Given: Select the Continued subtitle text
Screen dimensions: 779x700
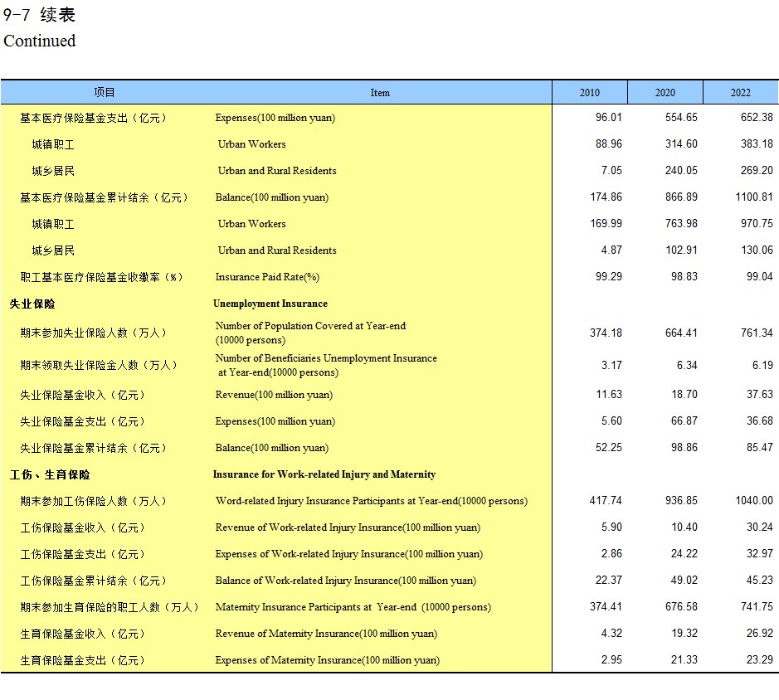Looking at the screenshot, I should [40, 41].
